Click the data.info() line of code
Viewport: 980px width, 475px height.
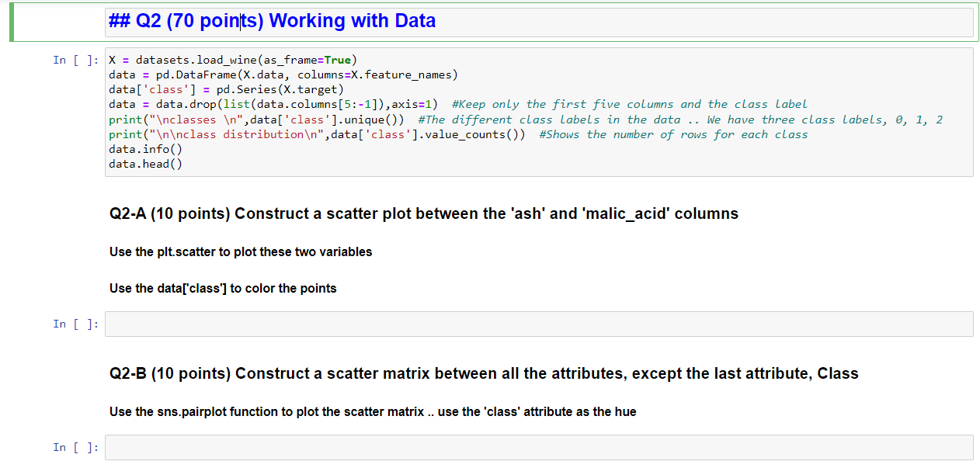coord(144,149)
